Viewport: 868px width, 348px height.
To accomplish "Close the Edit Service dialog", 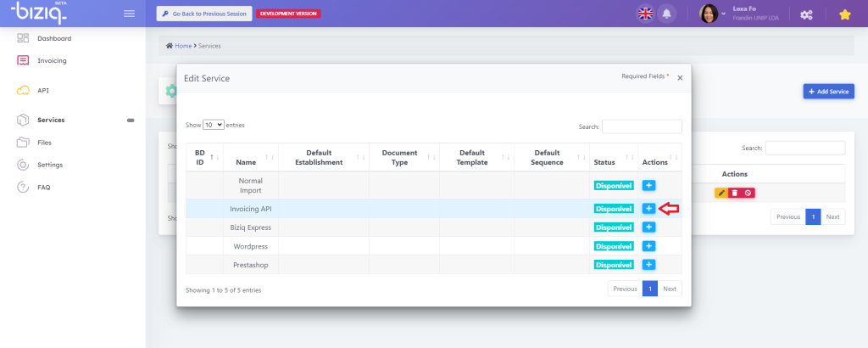I will click(680, 78).
